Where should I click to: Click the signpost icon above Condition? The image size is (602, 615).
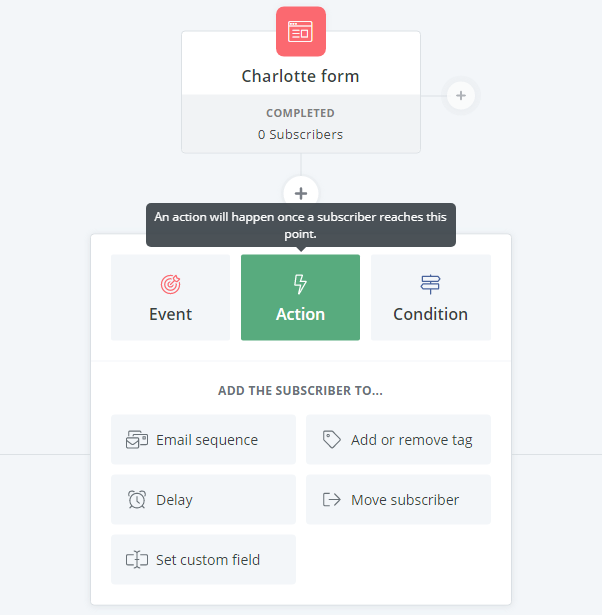pos(431,284)
